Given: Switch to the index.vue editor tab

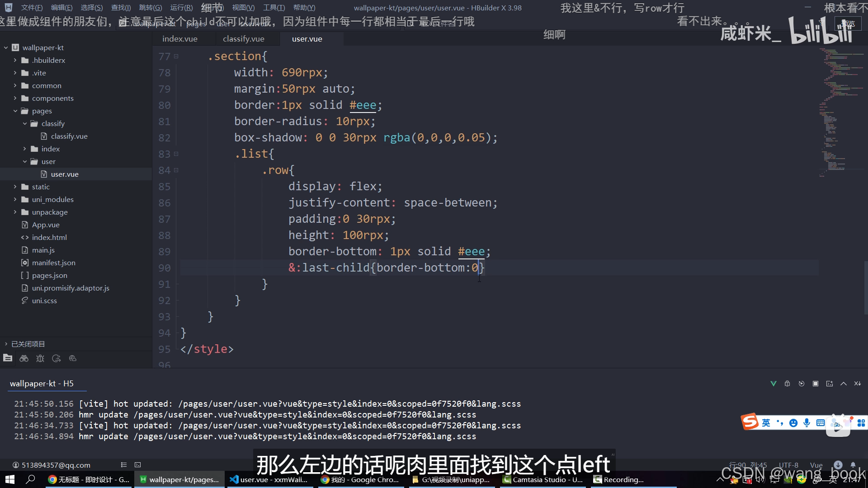Looking at the screenshot, I should 180,39.
